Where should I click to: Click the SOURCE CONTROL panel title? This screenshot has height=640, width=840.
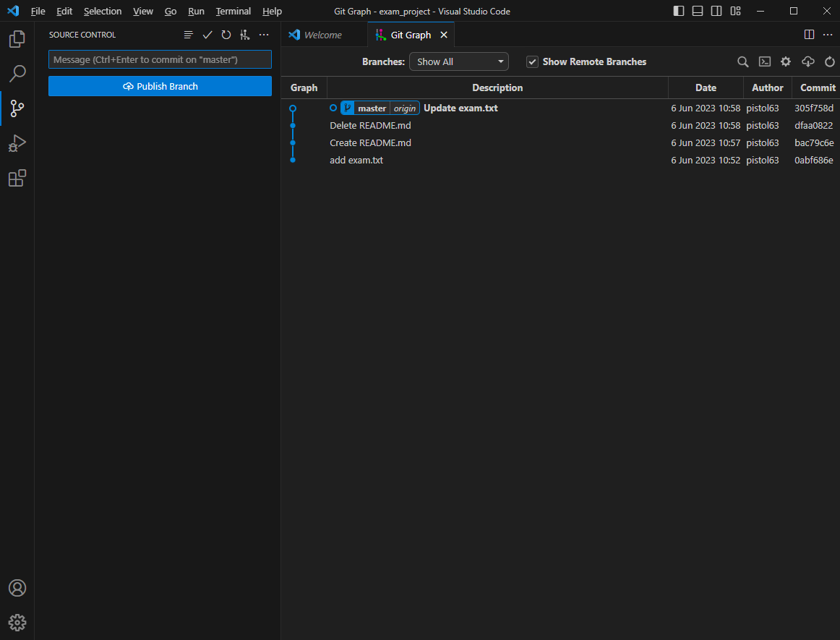click(x=82, y=35)
